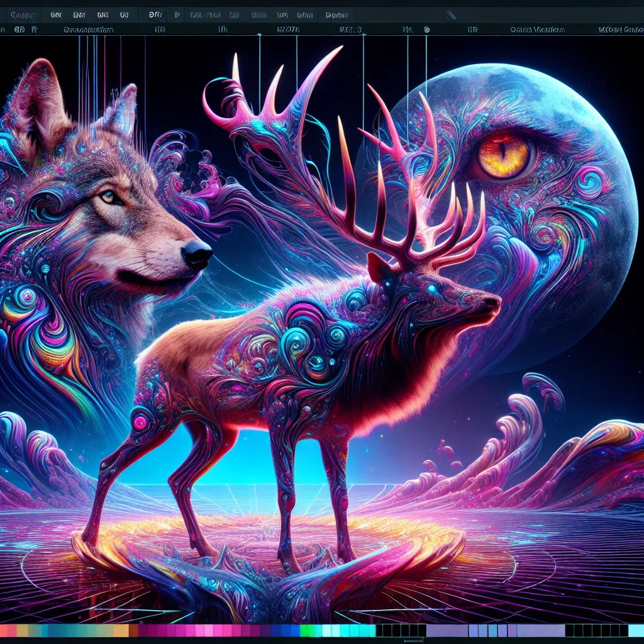Select the royal blue swatch in the bottom palette
644x644 pixels.
(291, 631)
